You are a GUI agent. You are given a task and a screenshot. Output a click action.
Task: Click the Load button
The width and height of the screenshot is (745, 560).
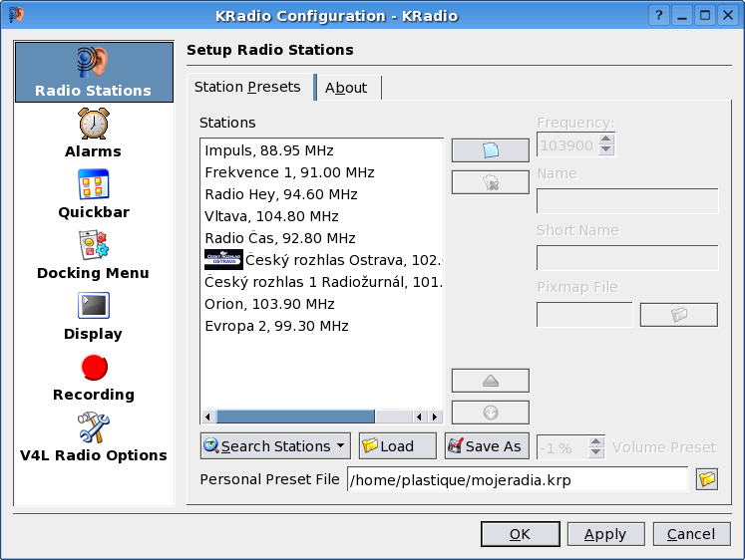(398, 446)
